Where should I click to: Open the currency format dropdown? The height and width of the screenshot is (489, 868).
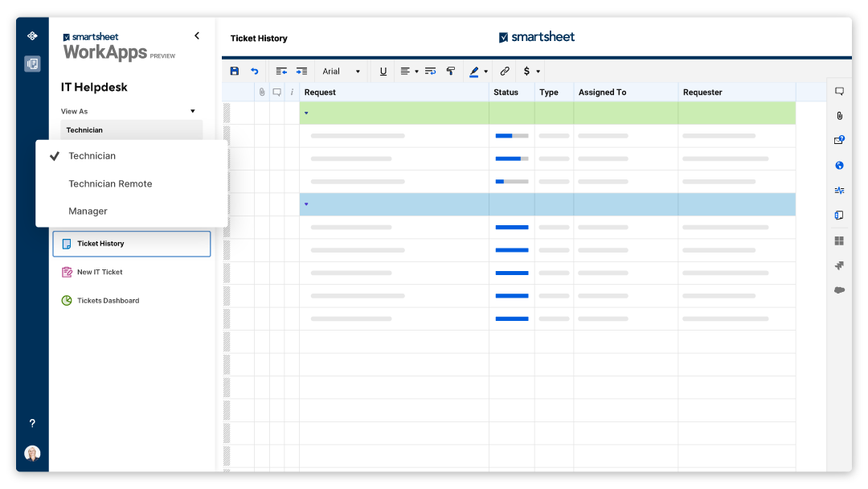(531, 72)
